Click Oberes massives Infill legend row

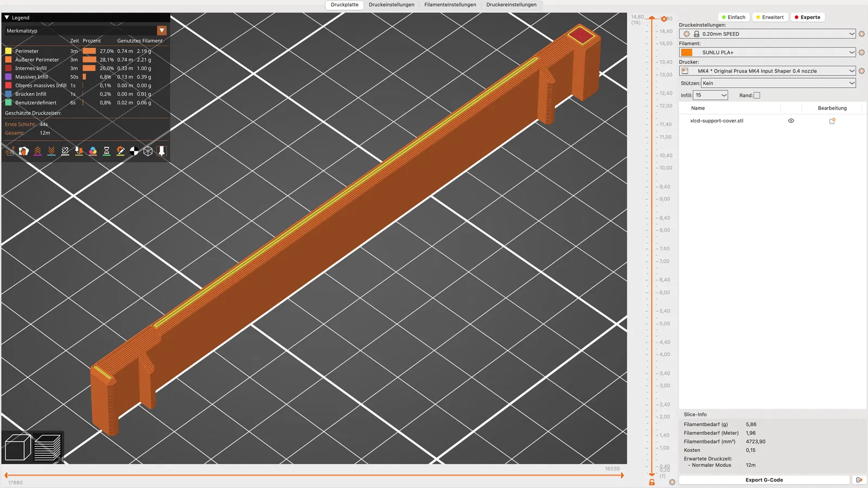86,86
